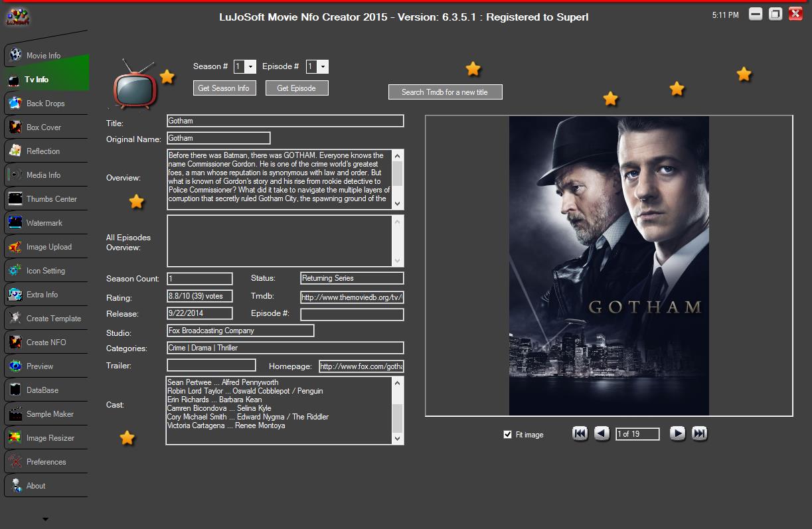Click the empty Episode # text field
Image resolution: width=812 pixels, height=529 pixels.
coord(352,314)
